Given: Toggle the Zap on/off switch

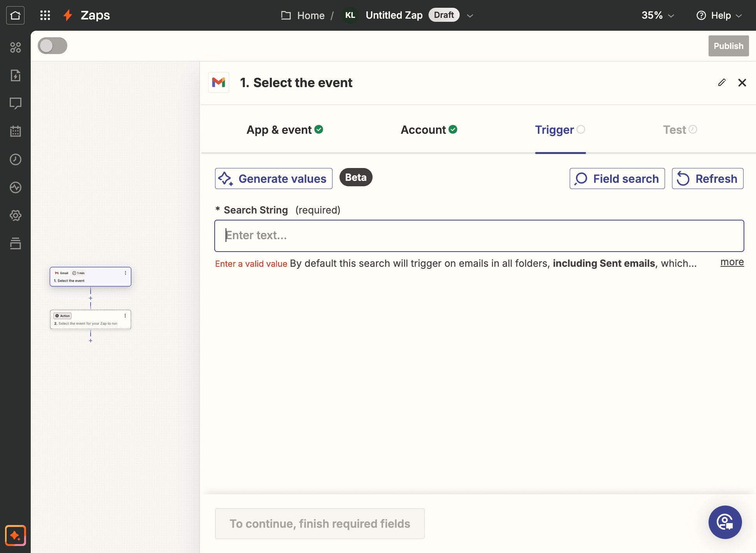Looking at the screenshot, I should pos(52,46).
